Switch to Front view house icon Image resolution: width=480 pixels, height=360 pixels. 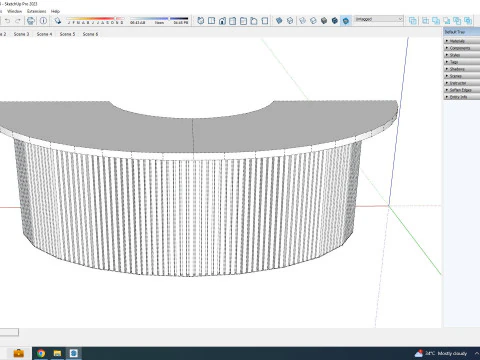pos(222,21)
